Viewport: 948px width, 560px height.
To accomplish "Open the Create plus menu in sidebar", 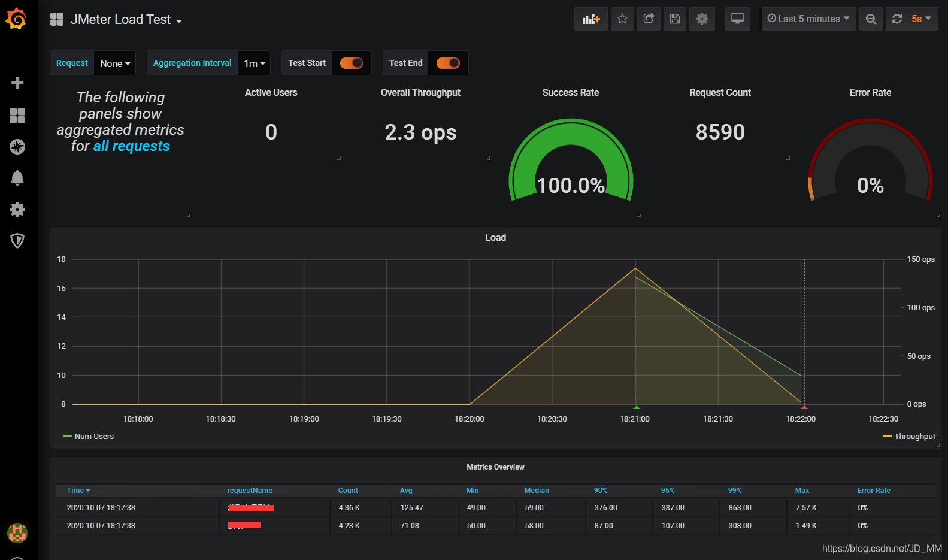I will (17, 83).
